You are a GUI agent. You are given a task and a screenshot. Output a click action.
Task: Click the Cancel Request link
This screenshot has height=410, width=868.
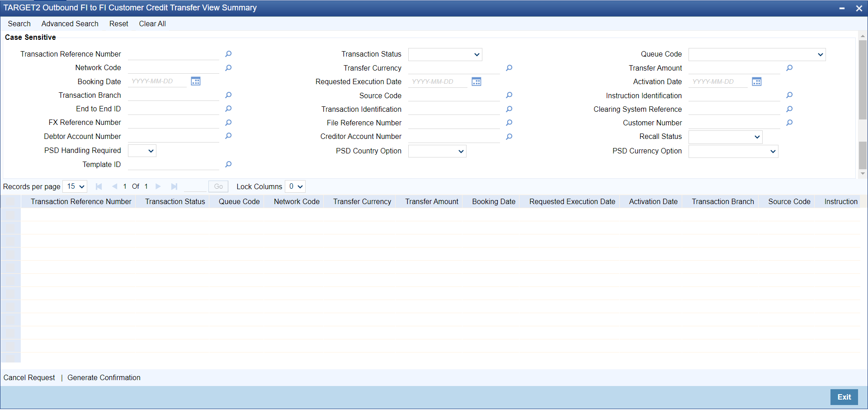click(x=29, y=377)
